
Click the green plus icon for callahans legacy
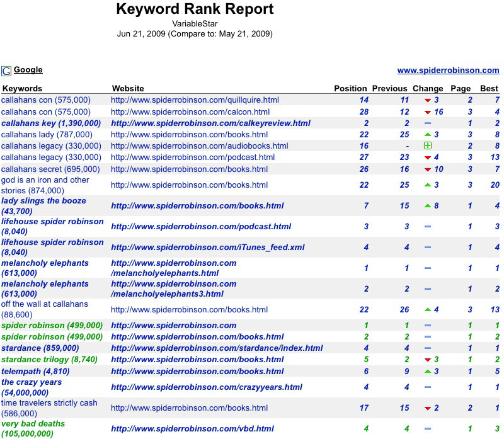coord(428,145)
